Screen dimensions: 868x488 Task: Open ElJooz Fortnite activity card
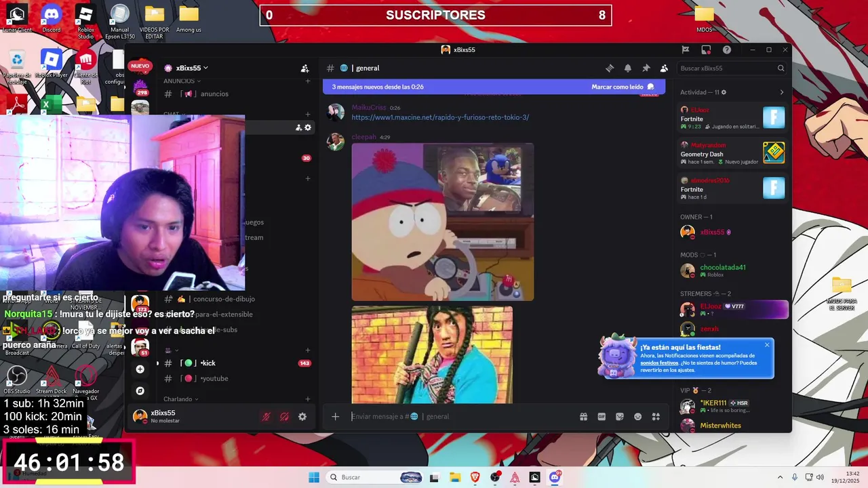pos(732,117)
